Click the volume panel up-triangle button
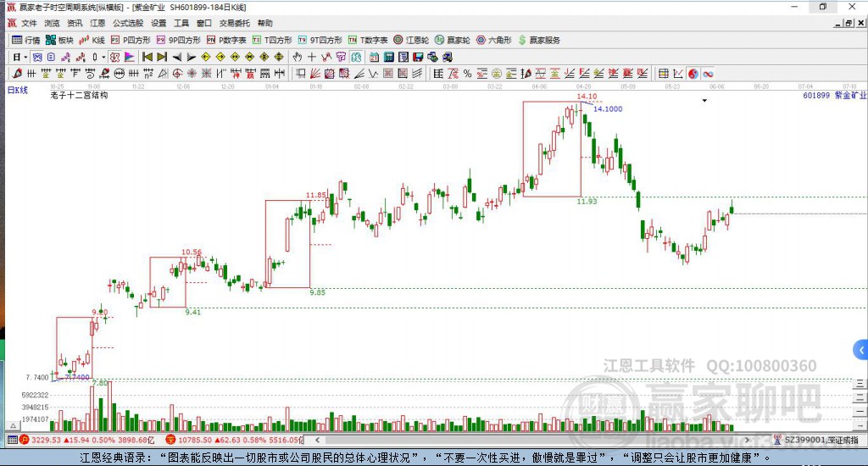 14,425
